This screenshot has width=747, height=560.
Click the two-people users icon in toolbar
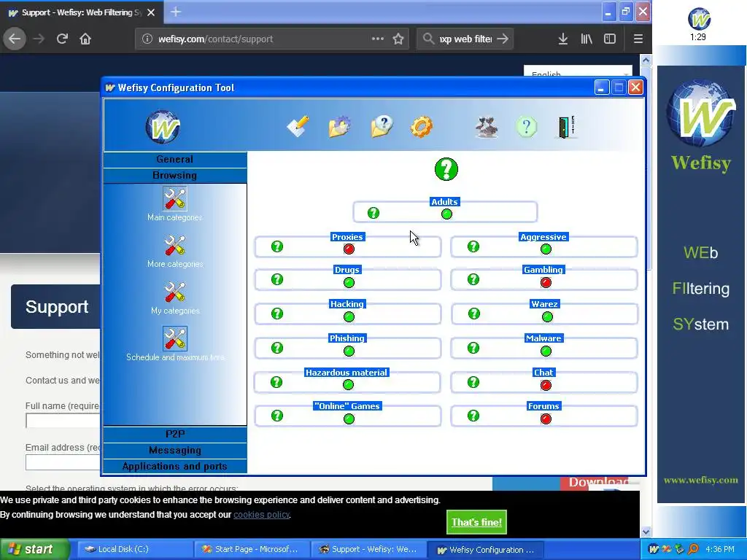pos(487,127)
